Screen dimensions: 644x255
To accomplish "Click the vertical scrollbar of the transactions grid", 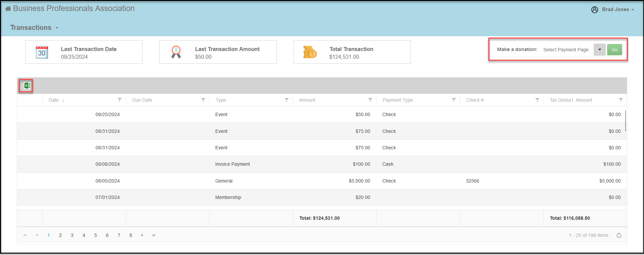I will coord(626,121).
